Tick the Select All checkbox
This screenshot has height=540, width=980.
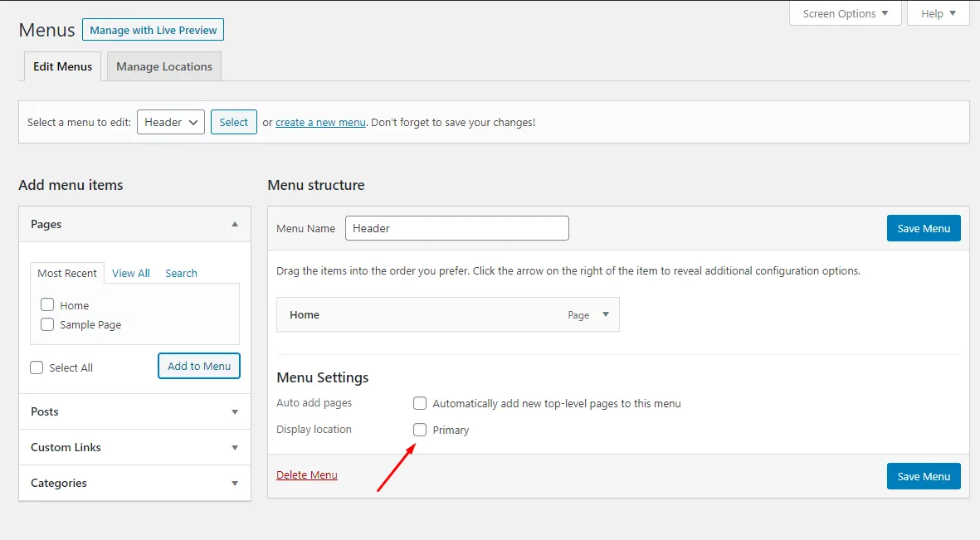pos(37,367)
